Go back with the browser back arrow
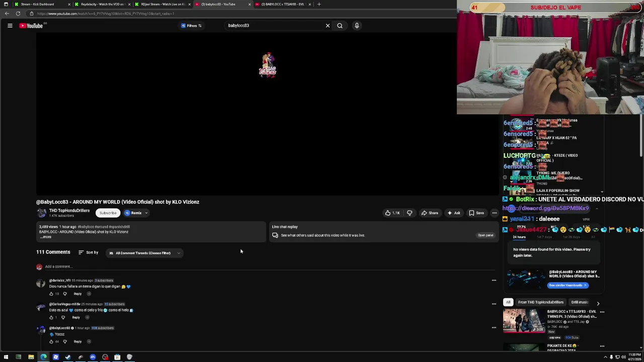The width and height of the screenshot is (644, 362). [7, 14]
